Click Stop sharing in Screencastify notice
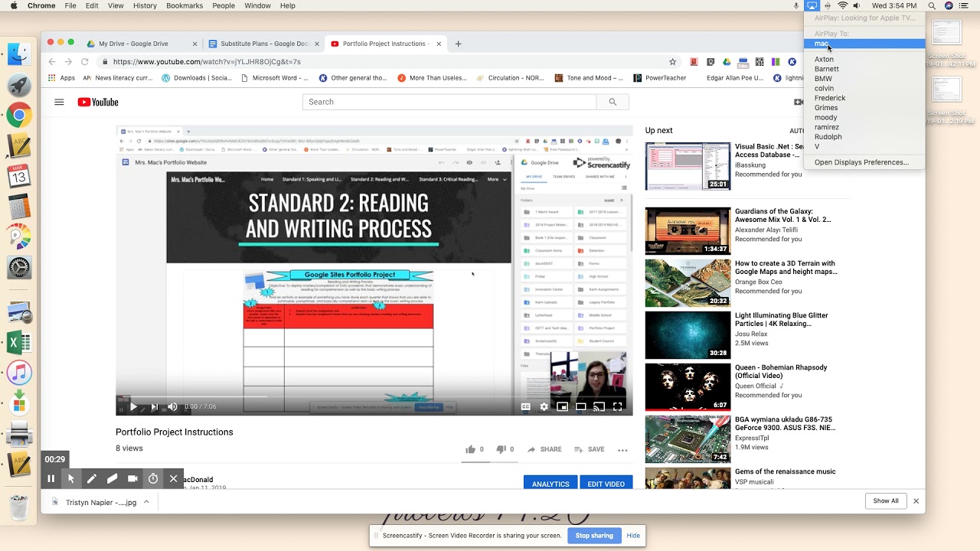 [594, 536]
